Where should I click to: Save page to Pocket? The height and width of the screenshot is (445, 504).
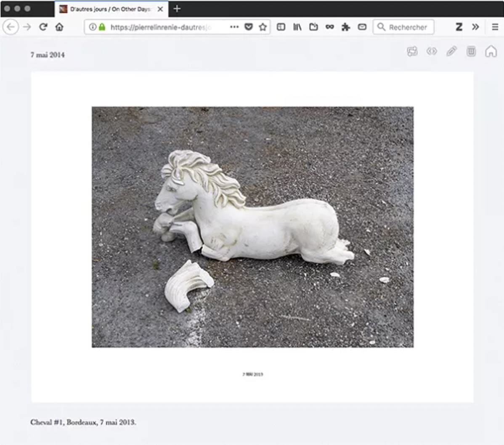(249, 27)
